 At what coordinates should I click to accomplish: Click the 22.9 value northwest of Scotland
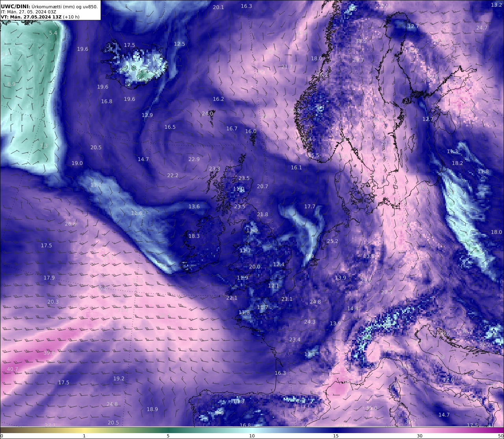[x=194, y=159]
